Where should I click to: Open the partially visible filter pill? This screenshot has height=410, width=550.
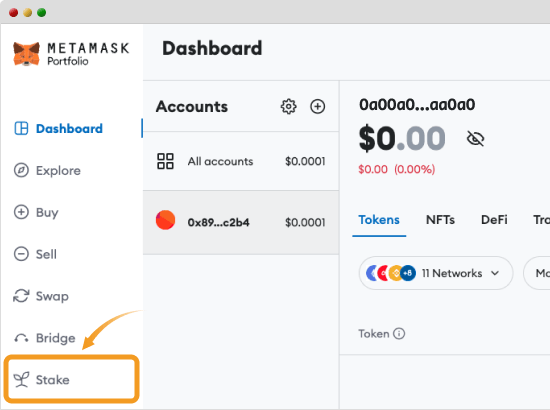tap(537, 273)
